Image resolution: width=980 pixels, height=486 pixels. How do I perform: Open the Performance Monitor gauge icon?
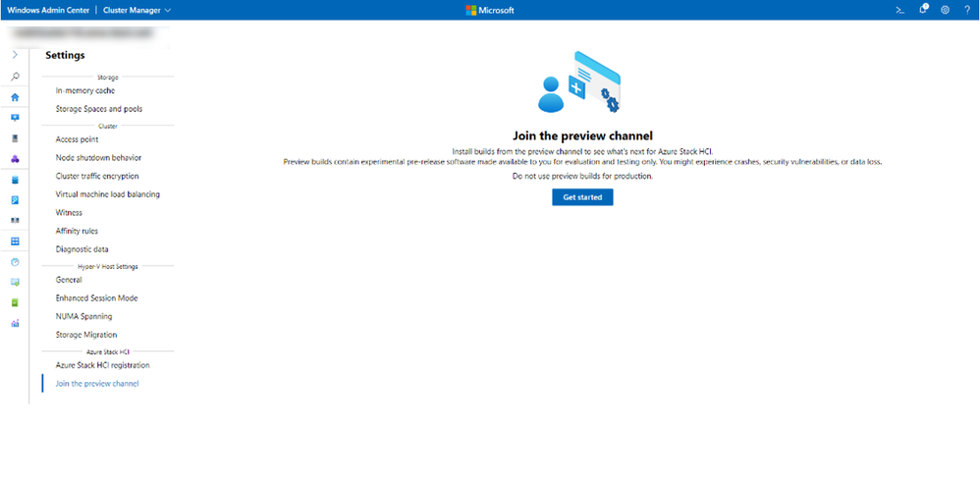[15, 262]
